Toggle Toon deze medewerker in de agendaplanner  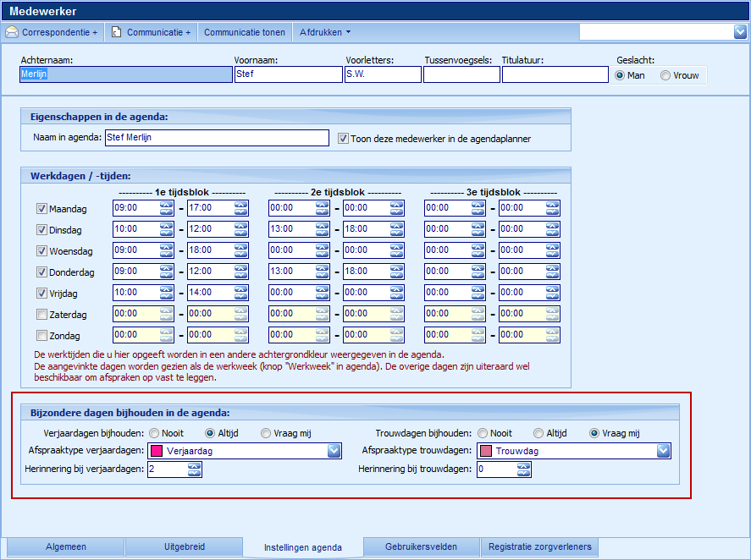coord(343,139)
